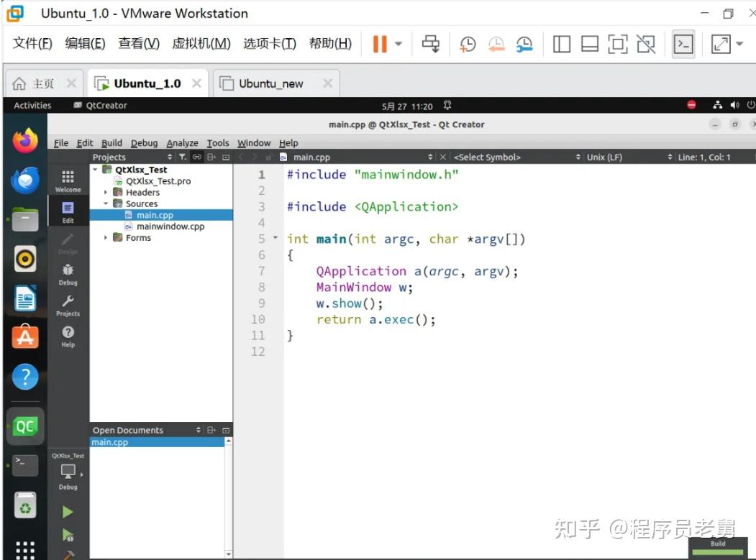Screen dimensions: 756x560
Task: Switch to Qt Creator Welcome mode
Action: coord(68,181)
